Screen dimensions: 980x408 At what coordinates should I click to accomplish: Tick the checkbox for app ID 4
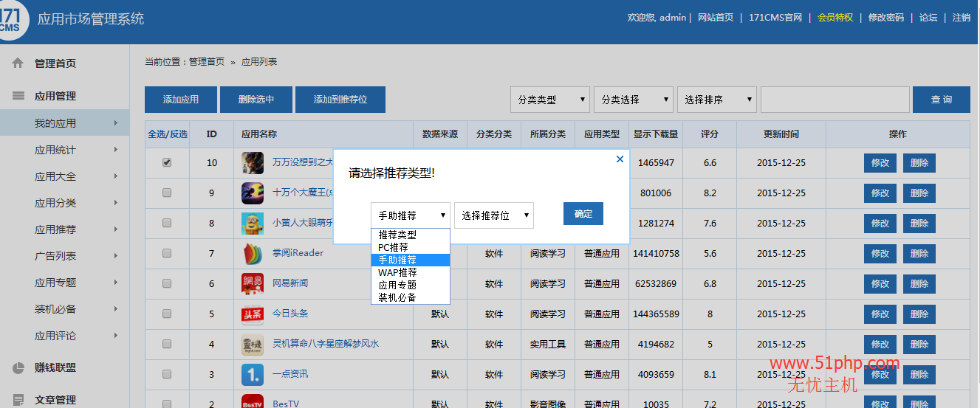pos(167,344)
